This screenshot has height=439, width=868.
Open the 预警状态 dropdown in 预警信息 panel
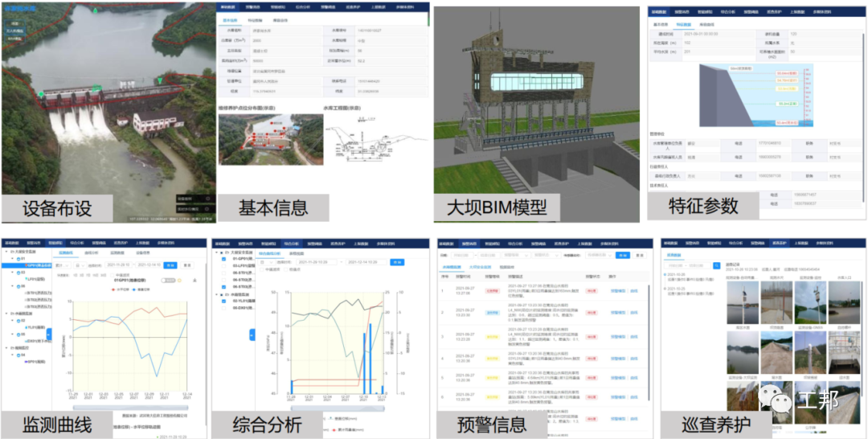click(x=547, y=255)
